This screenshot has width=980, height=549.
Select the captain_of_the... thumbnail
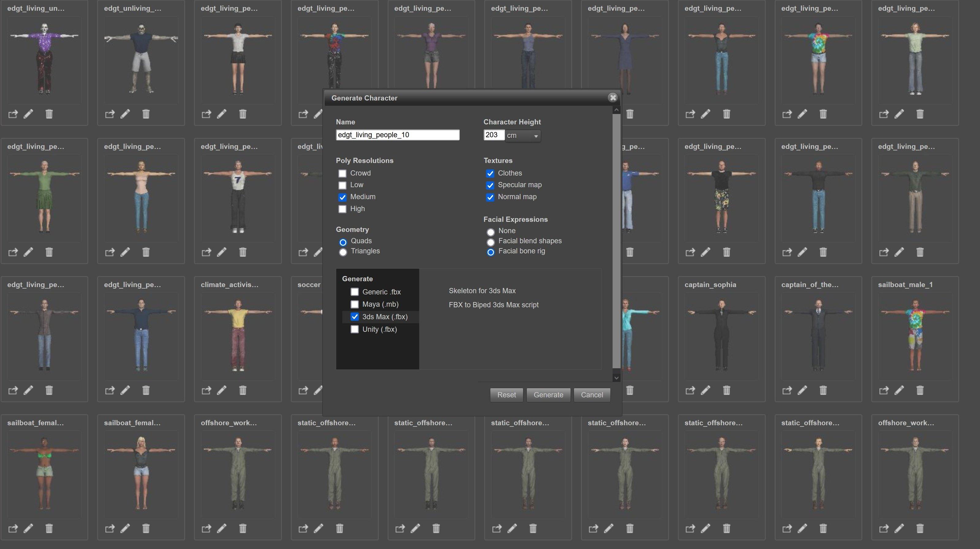818,336
